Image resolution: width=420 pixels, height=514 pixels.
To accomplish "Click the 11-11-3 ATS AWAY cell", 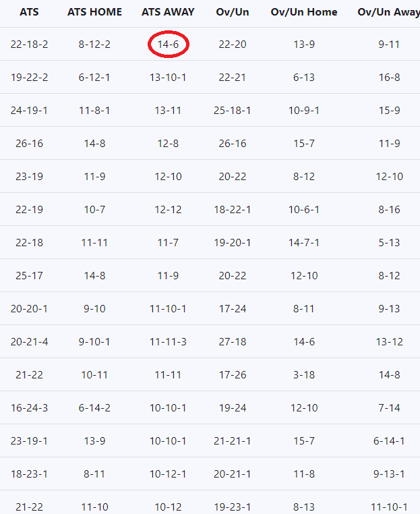I will [x=168, y=342].
